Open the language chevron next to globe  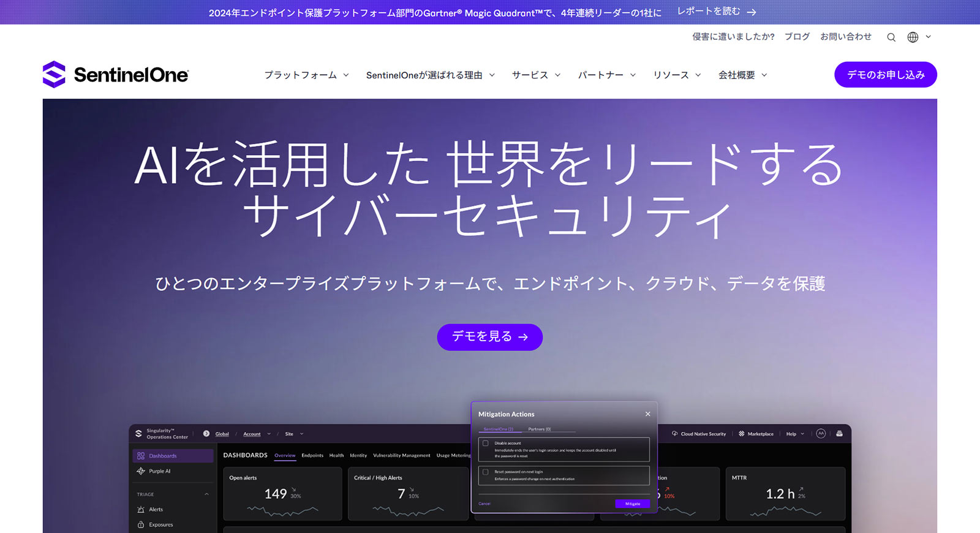(929, 37)
